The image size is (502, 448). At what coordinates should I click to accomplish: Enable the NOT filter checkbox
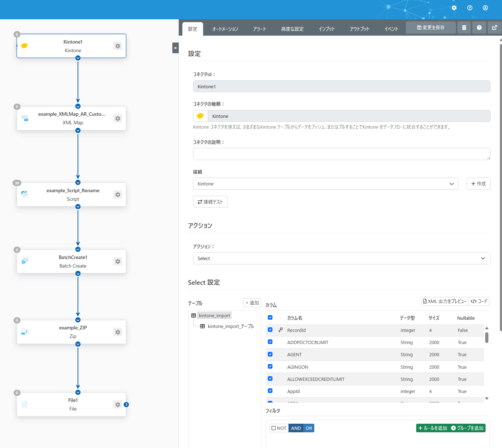tap(274, 428)
